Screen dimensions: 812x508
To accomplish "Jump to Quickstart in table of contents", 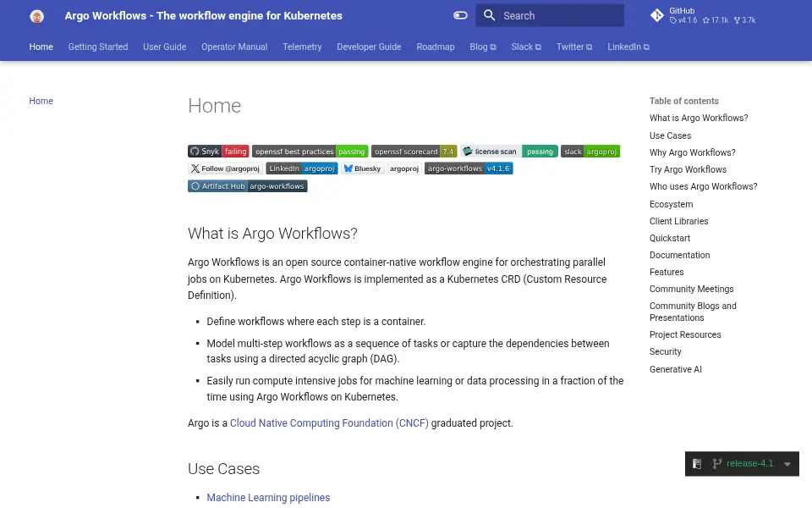I will [x=670, y=238].
